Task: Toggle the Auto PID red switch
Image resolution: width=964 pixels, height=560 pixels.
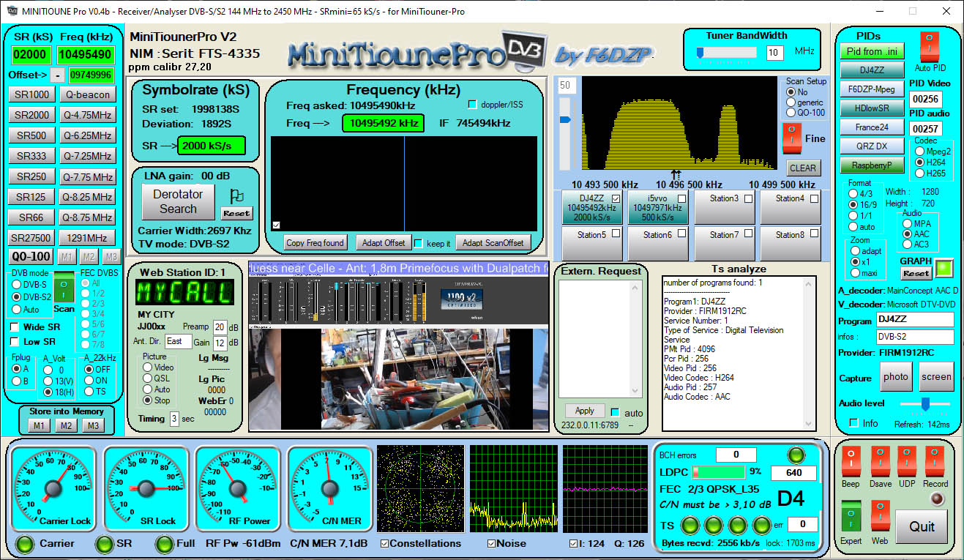Action: pyautogui.click(x=929, y=46)
